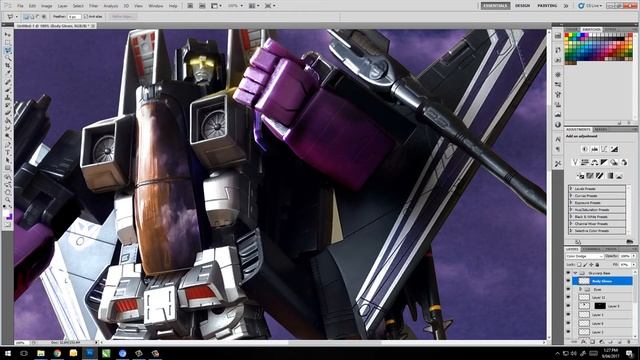Click Add to selection mode icon

coord(32,17)
